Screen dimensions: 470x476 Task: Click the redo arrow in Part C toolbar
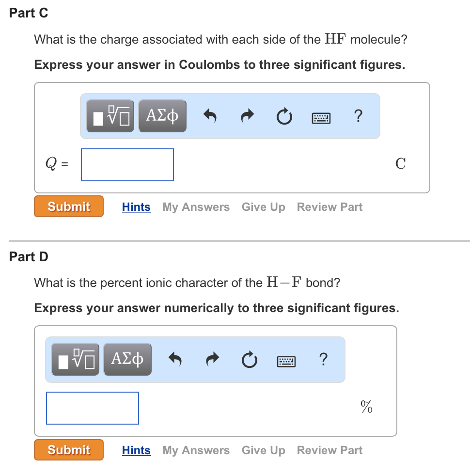247,116
